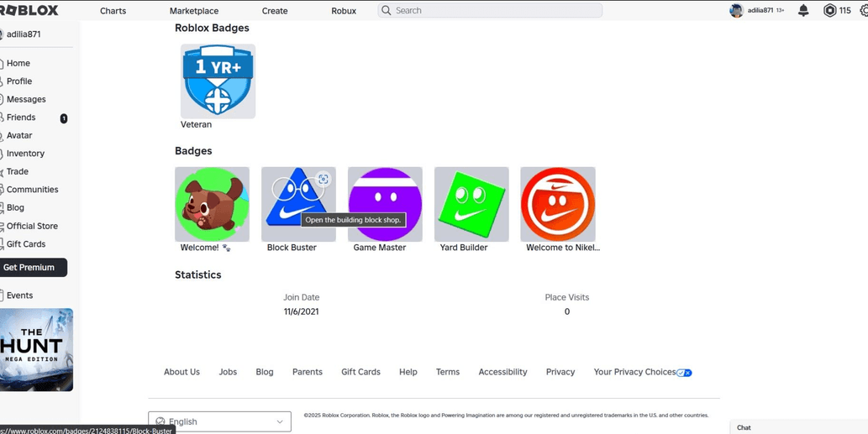868x434 pixels.
Task: Expand the English language dropdown
Action: click(x=219, y=421)
